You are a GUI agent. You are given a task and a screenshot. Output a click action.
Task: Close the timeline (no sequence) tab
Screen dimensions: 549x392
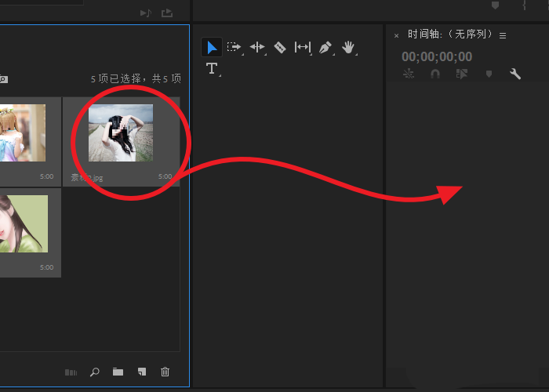tap(396, 35)
